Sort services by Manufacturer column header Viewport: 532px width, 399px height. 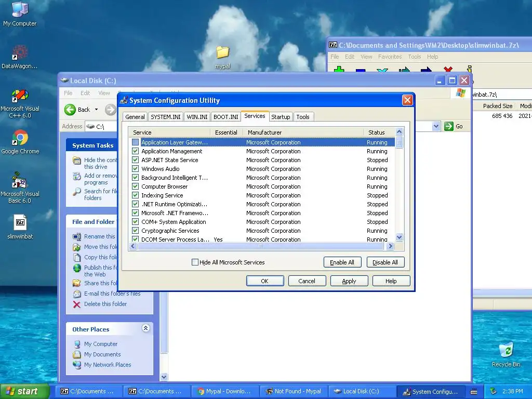coord(303,132)
